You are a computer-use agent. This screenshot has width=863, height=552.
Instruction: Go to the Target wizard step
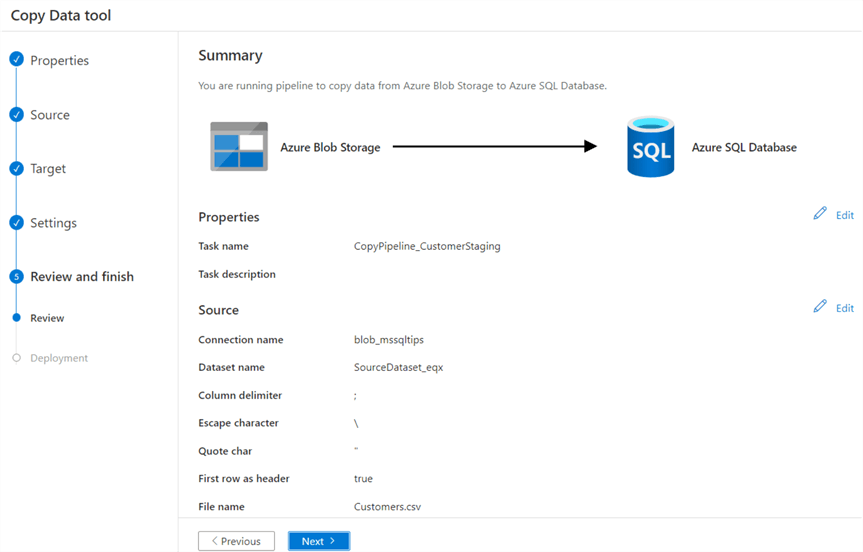coord(48,169)
